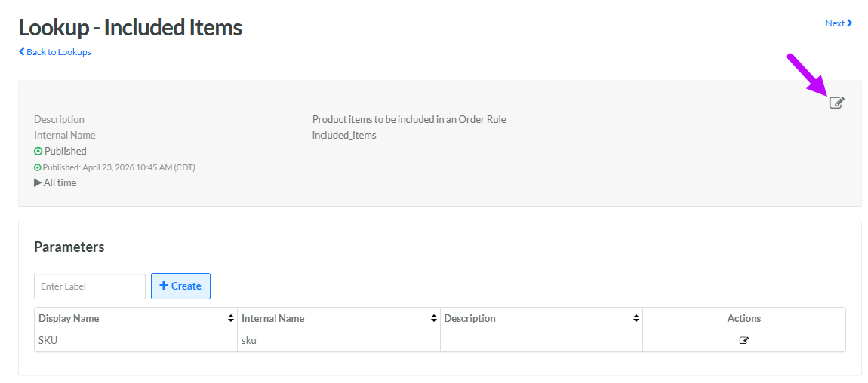
Task: Focus the Enter Label input field
Action: pyautogui.click(x=89, y=286)
